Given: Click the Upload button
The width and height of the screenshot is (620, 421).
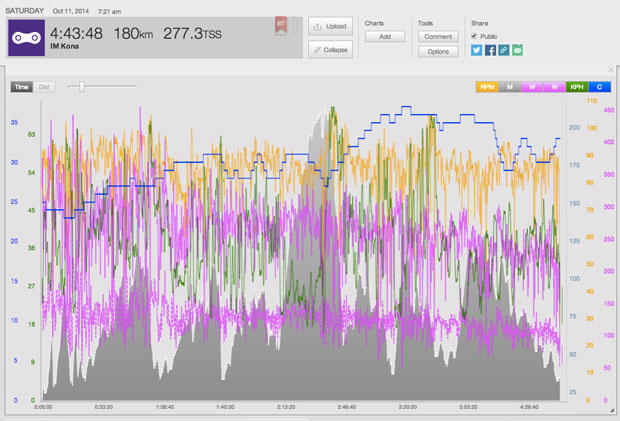Looking at the screenshot, I should pos(330,26).
